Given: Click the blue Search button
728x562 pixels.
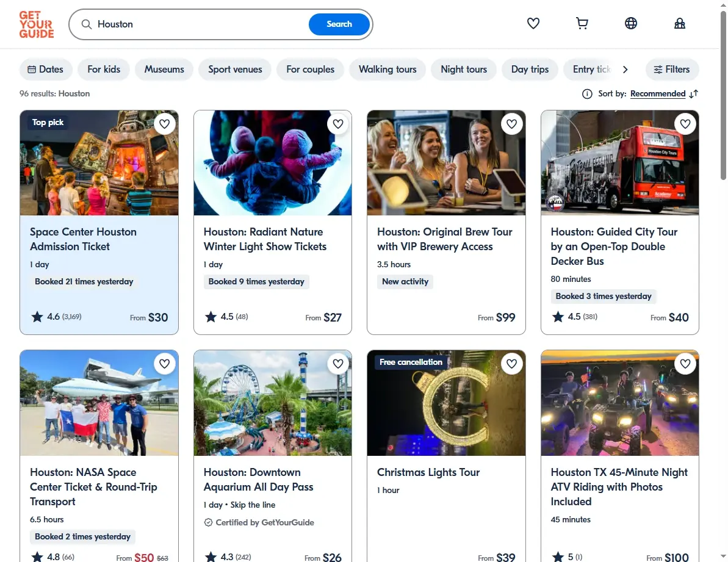Looking at the screenshot, I should pyautogui.click(x=339, y=24).
